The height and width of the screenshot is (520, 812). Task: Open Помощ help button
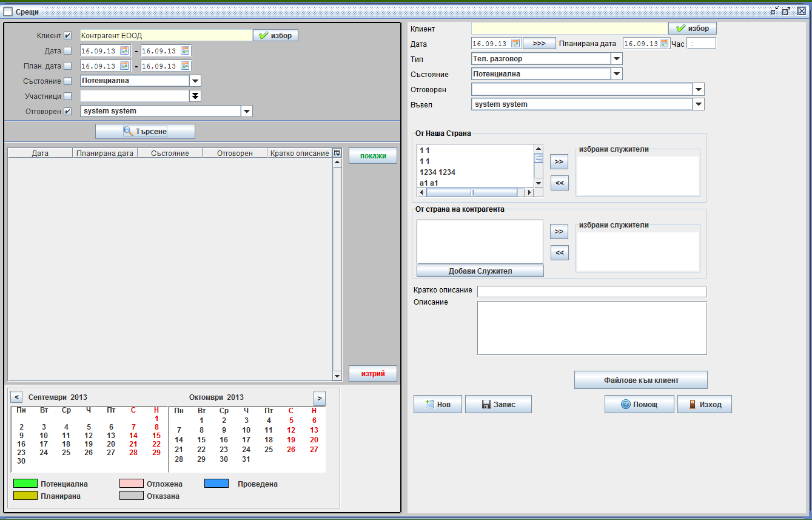coord(639,404)
